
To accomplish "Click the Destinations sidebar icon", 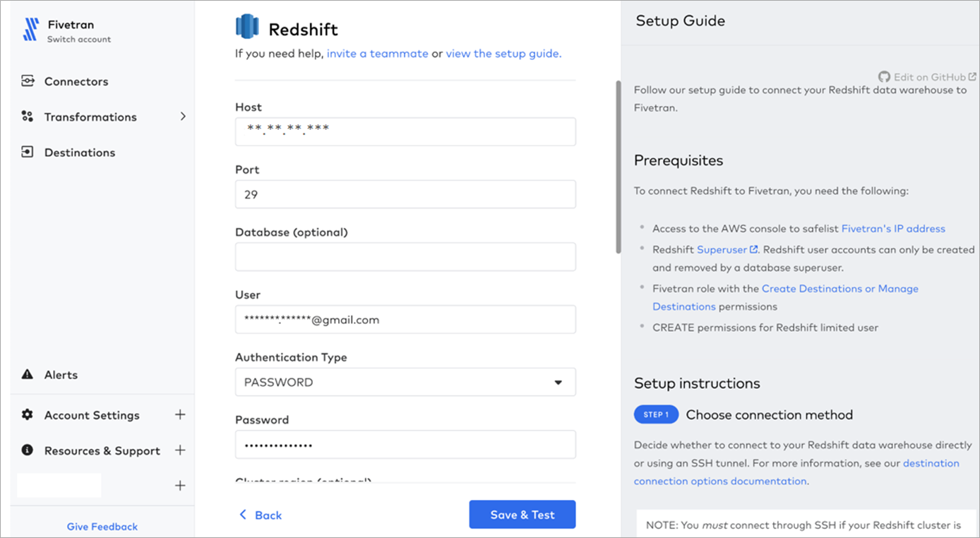I will pyautogui.click(x=26, y=152).
